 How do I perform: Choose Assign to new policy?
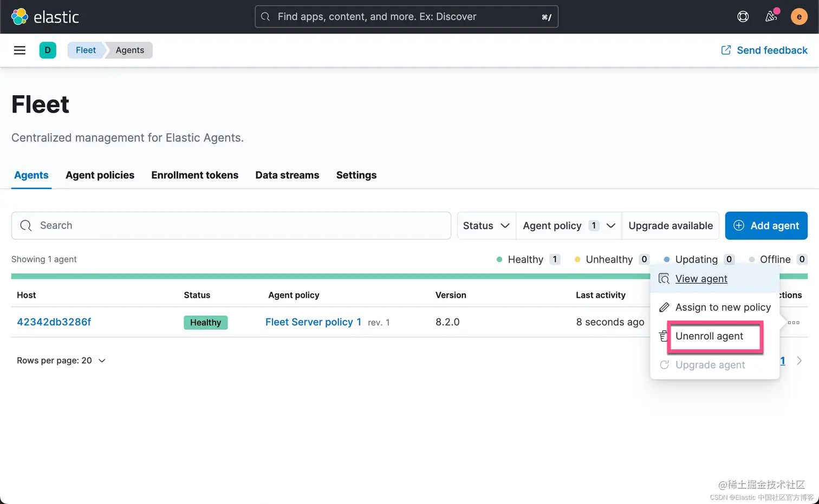click(714, 307)
